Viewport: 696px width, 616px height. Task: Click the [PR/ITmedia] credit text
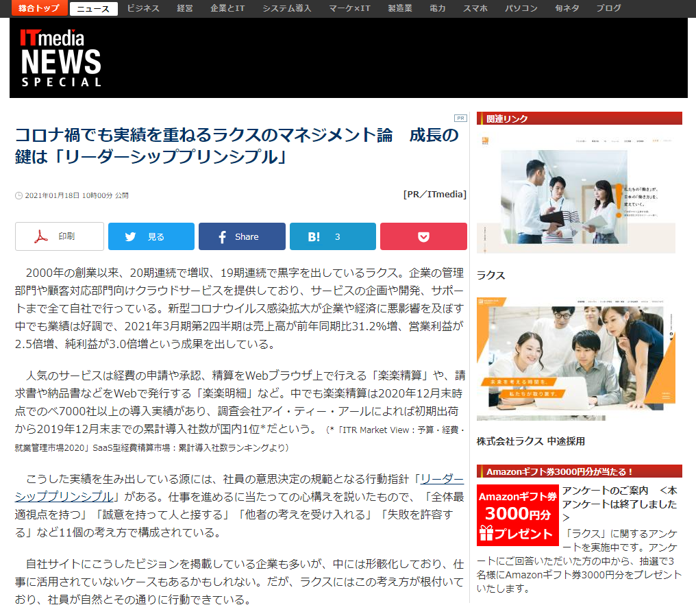point(434,194)
